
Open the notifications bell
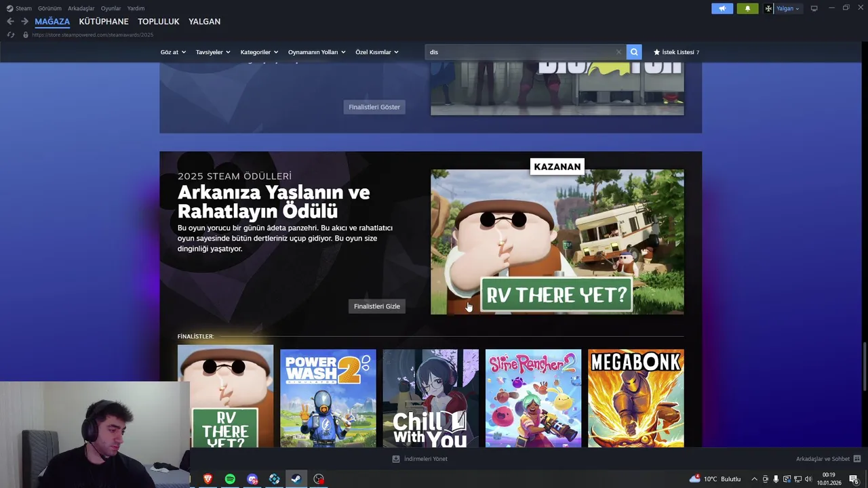(x=747, y=9)
